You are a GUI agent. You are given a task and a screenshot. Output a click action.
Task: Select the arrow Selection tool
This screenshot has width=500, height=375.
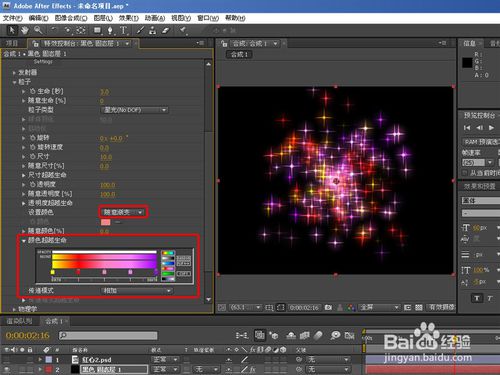click(x=12, y=30)
